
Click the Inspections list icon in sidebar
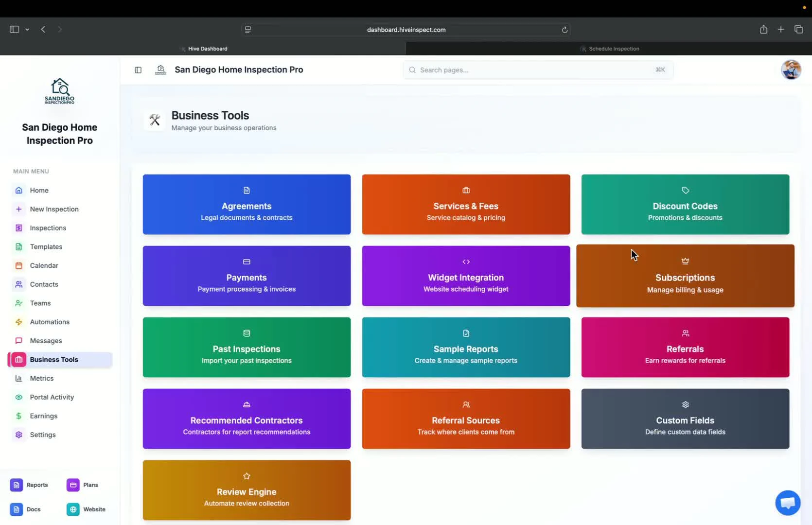coord(18,228)
